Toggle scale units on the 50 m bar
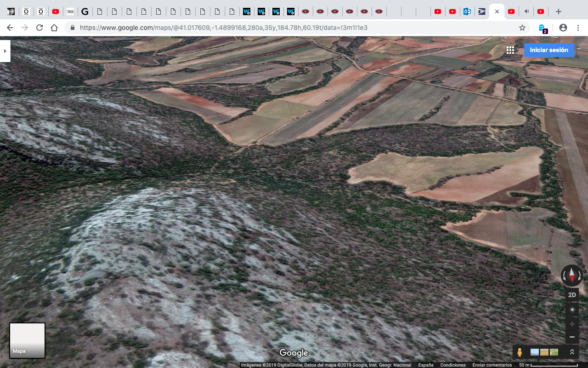Image resolution: width=588 pixels, height=368 pixels. tap(548, 365)
